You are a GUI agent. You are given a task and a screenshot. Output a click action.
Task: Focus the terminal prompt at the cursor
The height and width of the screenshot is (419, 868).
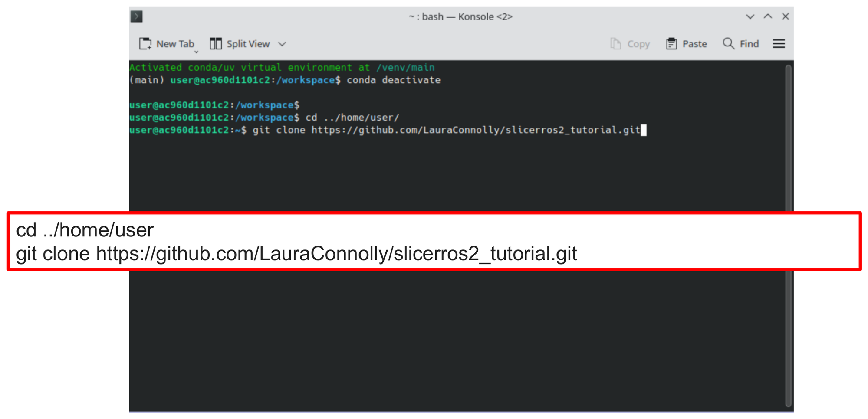coord(644,130)
